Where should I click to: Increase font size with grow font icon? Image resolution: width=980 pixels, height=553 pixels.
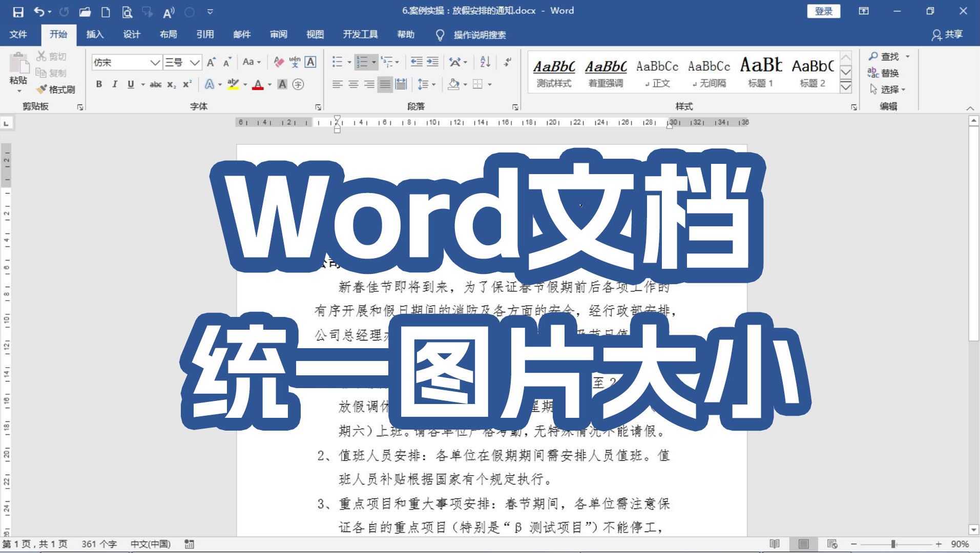[211, 62]
